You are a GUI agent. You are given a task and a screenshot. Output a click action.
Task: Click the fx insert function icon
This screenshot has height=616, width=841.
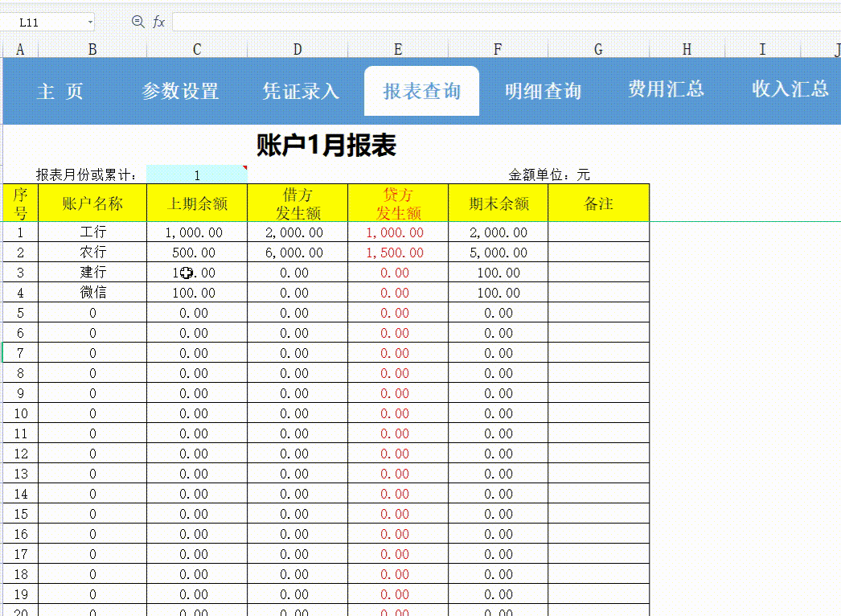[x=158, y=22]
